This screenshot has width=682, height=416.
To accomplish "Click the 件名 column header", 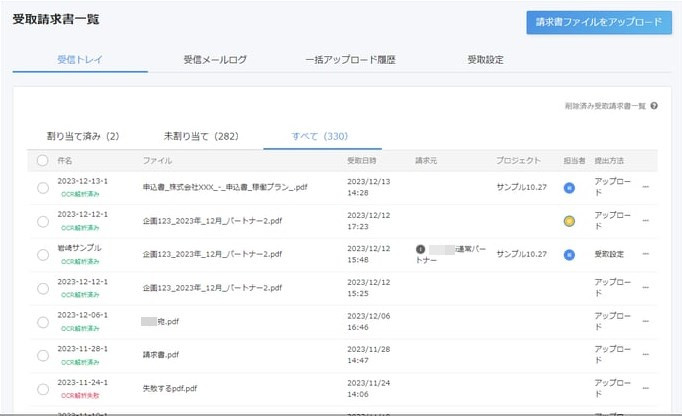I will click(65, 161).
